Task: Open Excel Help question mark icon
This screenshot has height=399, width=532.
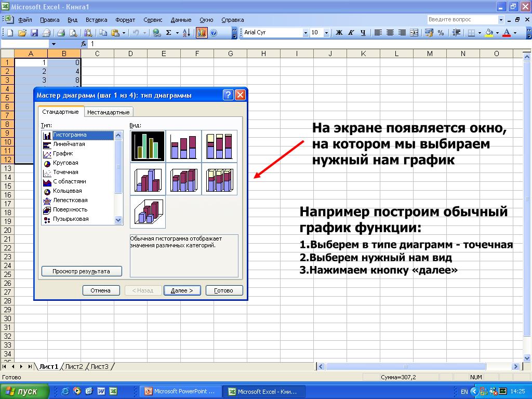Action: 214,33
